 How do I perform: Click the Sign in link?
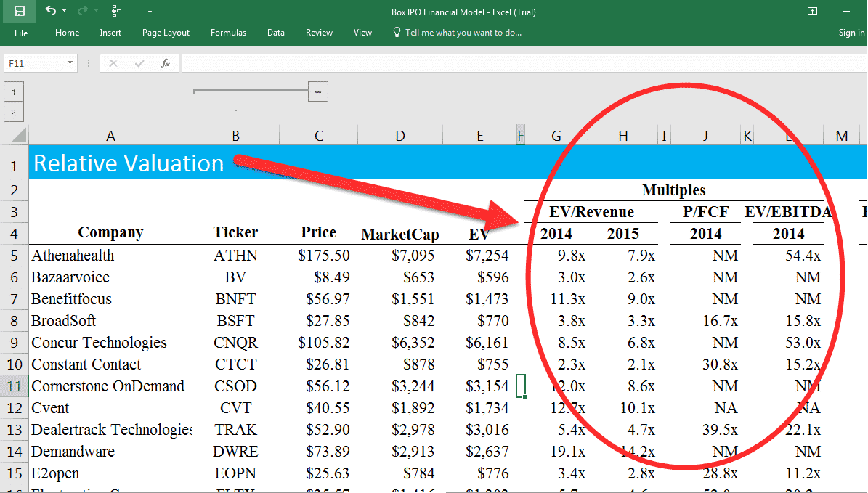[x=851, y=33]
